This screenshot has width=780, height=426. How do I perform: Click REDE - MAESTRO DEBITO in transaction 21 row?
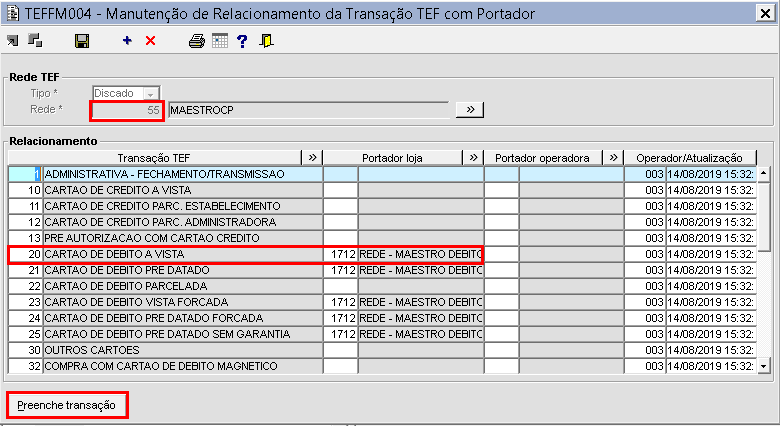(421, 270)
